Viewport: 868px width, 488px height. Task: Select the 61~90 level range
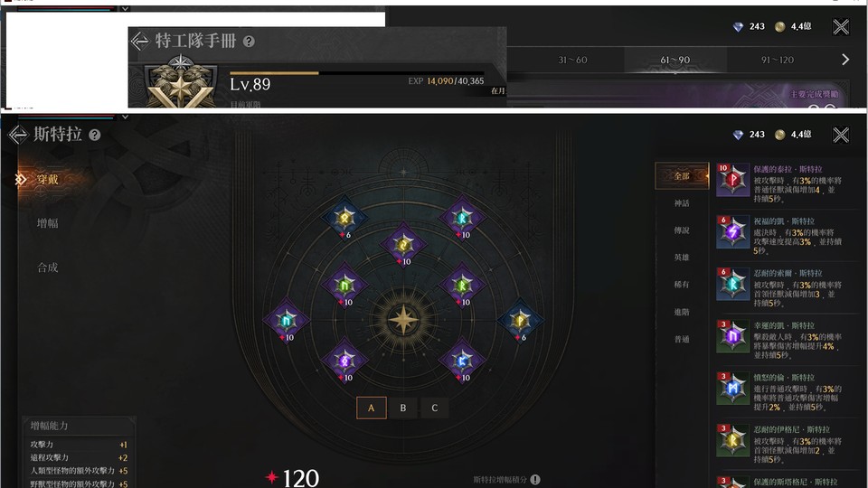pos(675,60)
